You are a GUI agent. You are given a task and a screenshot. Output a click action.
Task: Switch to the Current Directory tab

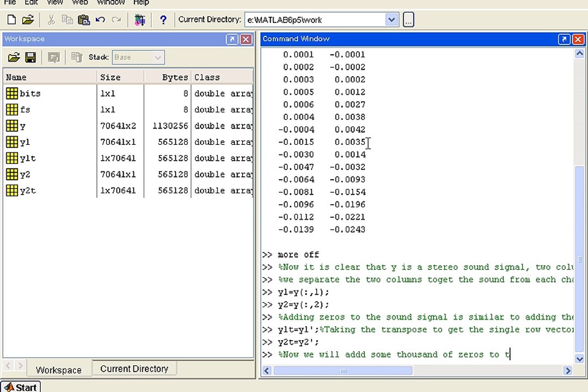[134, 369]
